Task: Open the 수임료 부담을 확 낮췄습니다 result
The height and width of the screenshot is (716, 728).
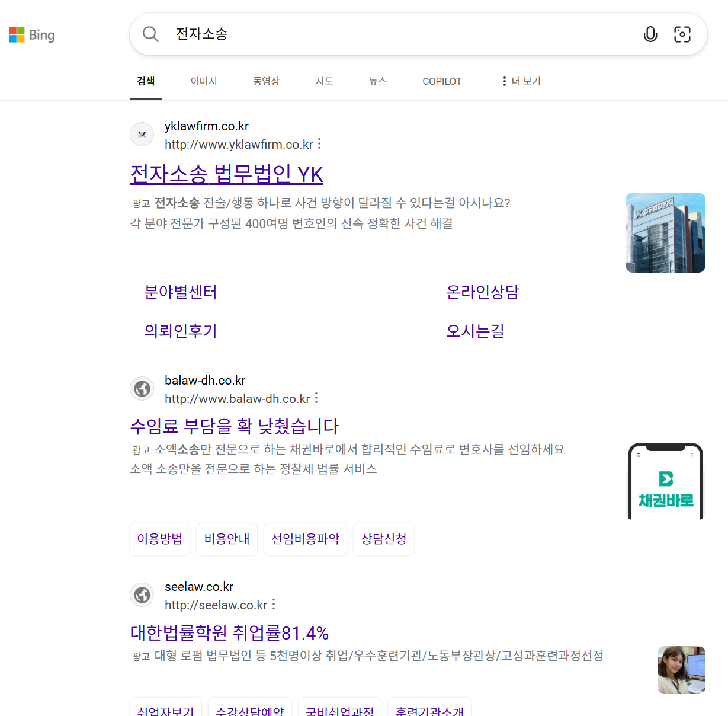Action: point(235,426)
